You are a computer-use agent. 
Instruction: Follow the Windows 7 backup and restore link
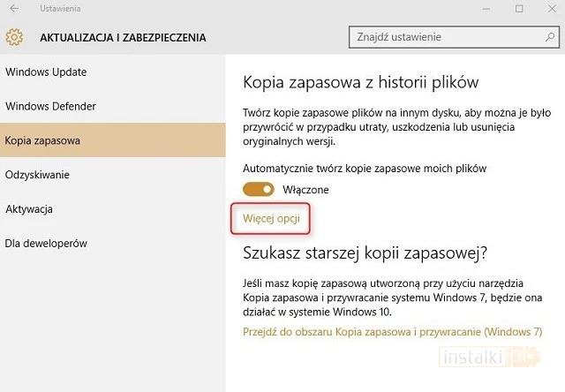pyautogui.click(x=392, y=332)
